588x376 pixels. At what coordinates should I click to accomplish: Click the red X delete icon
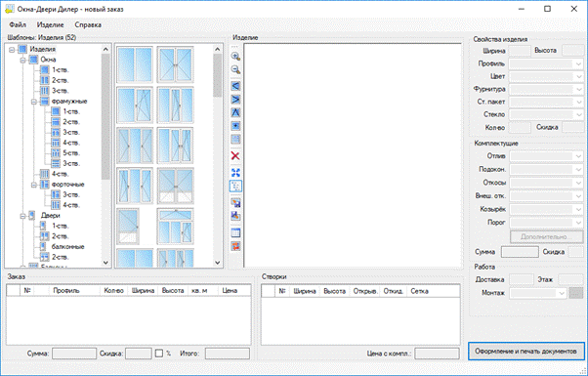click(x=235, y=156)
